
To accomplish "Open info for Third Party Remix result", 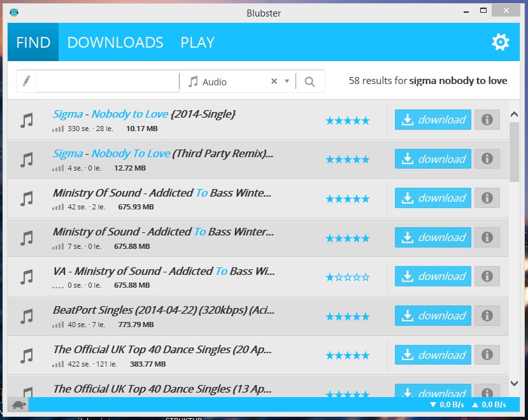I will pyautogui.click(x=487, y=158).
